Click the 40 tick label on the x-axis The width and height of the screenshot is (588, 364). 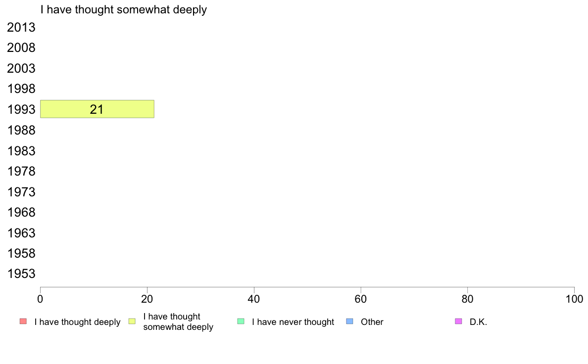click(x=254, y=299)
